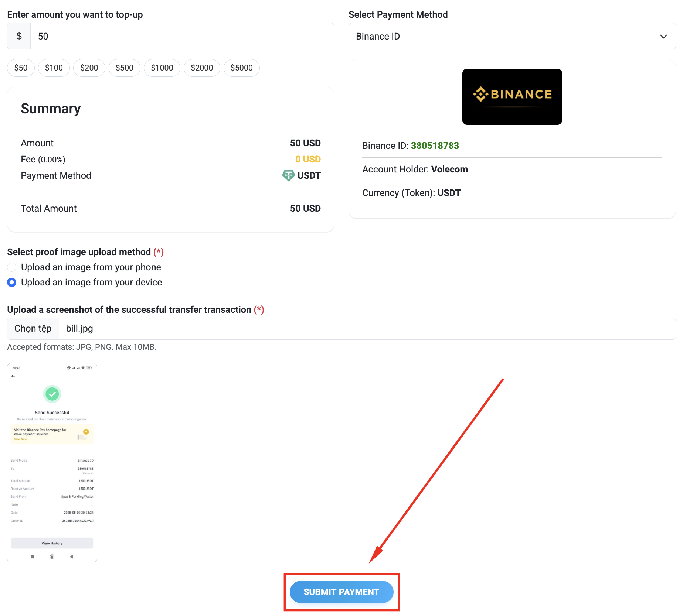Click the Accepted formats hint text

pyautogui.click(x=82, y=347)
